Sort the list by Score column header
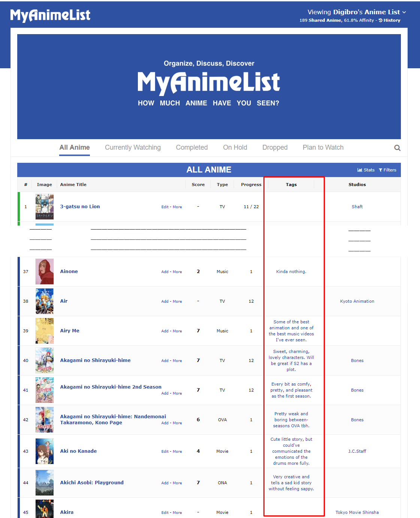 tap(198, 185)
